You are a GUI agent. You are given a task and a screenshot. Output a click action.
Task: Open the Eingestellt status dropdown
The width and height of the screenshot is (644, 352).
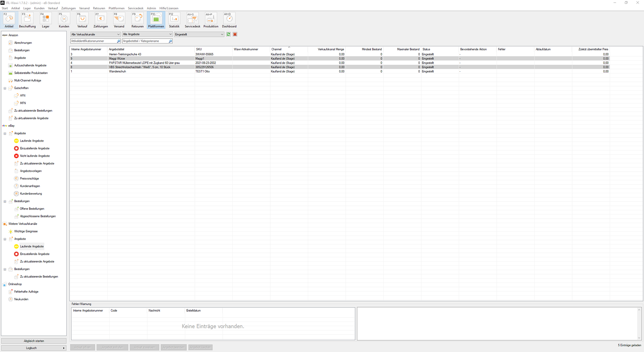click(199, 34)
